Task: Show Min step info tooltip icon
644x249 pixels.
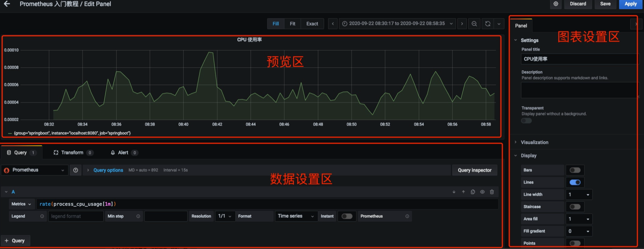Action: [x=138, y=216]
